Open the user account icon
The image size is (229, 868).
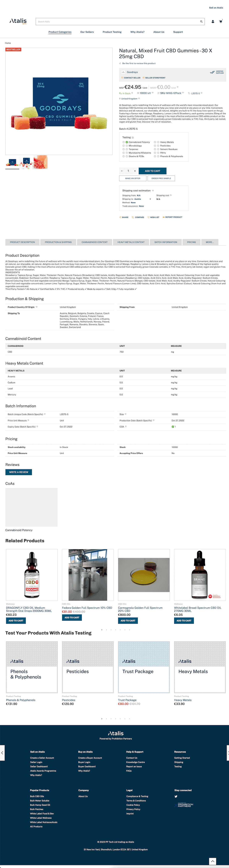tap(213, 22)
